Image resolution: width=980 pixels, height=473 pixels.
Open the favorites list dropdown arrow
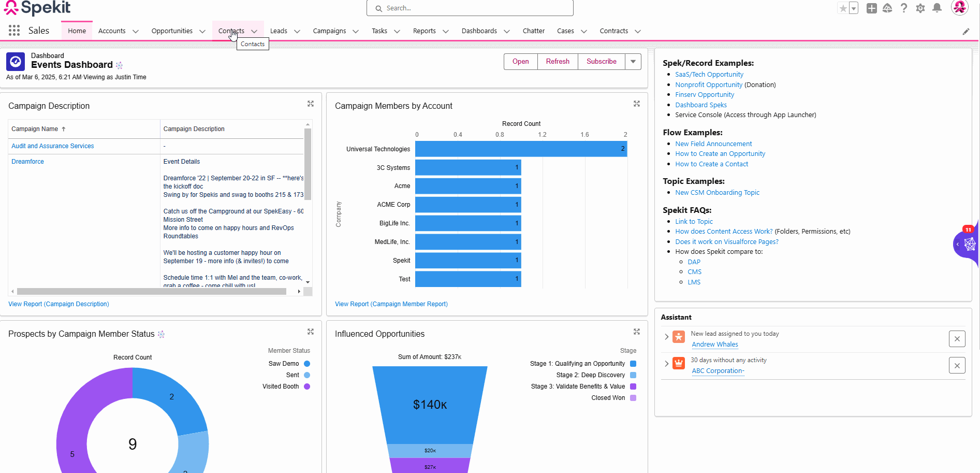pos(854,8)
